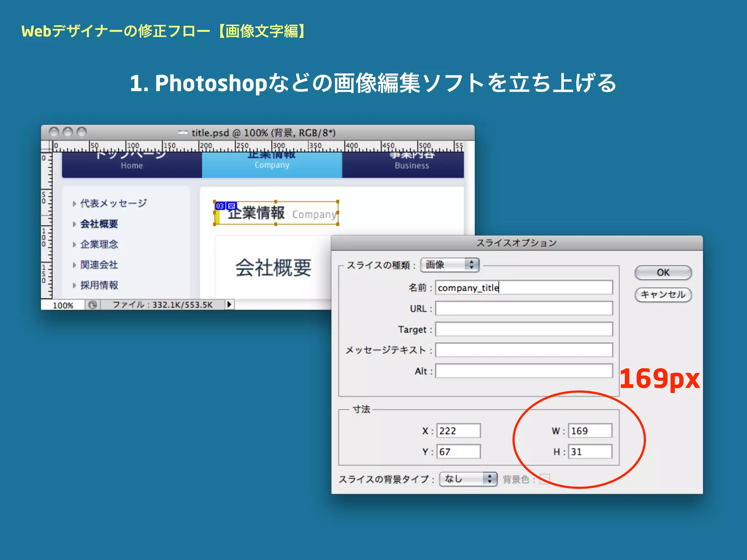The width and height of the screenshot is (747, 560).
Task: Click the title.psd document proxy icon
Action: pyautogui.click(x=183, y=133)
